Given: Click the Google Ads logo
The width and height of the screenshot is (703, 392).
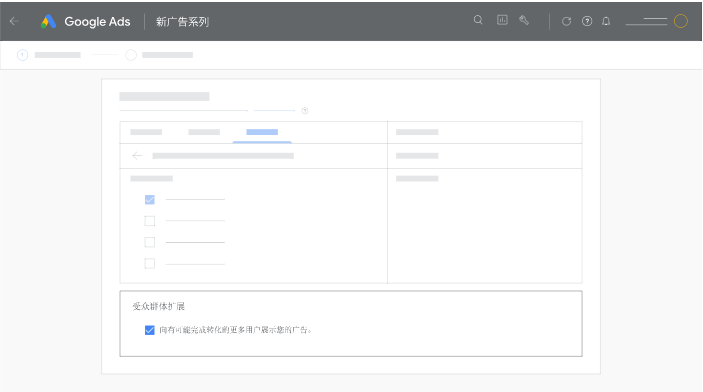Looking at the screenshot, I should tap(48, 21).
